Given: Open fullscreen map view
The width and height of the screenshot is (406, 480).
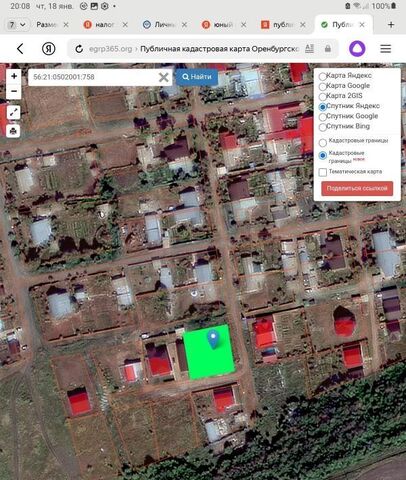Looking at the screenshot, I should (13, 113).
